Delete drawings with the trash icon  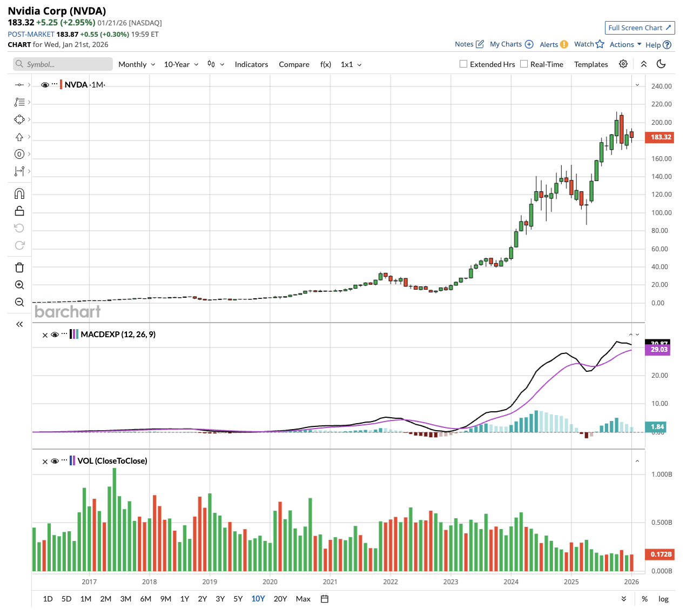tap(19, 268)
